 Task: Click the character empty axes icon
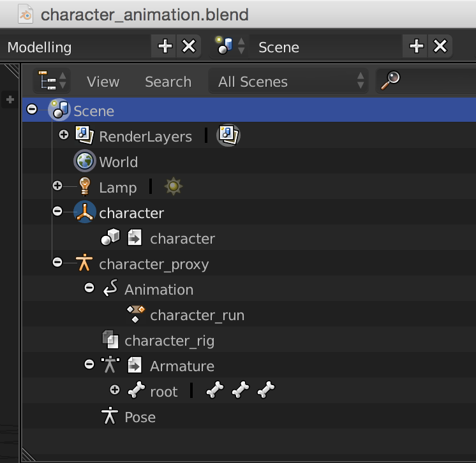click(84, 212)
